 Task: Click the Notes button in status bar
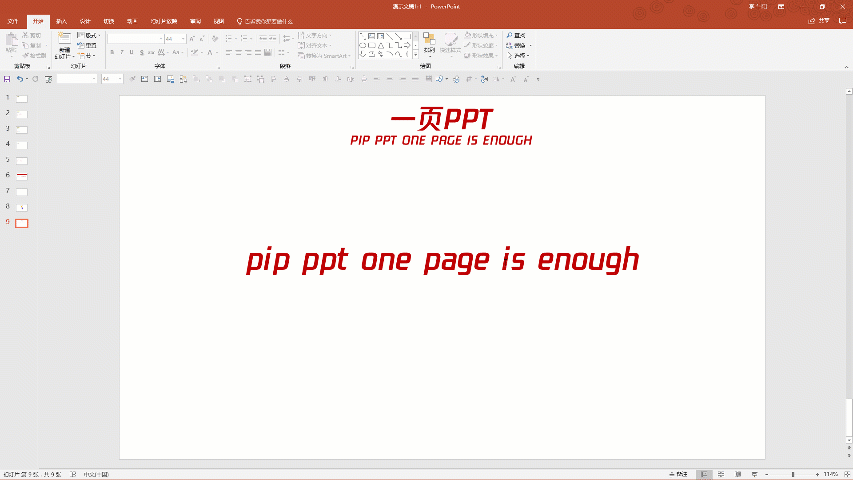pos(681,474)
